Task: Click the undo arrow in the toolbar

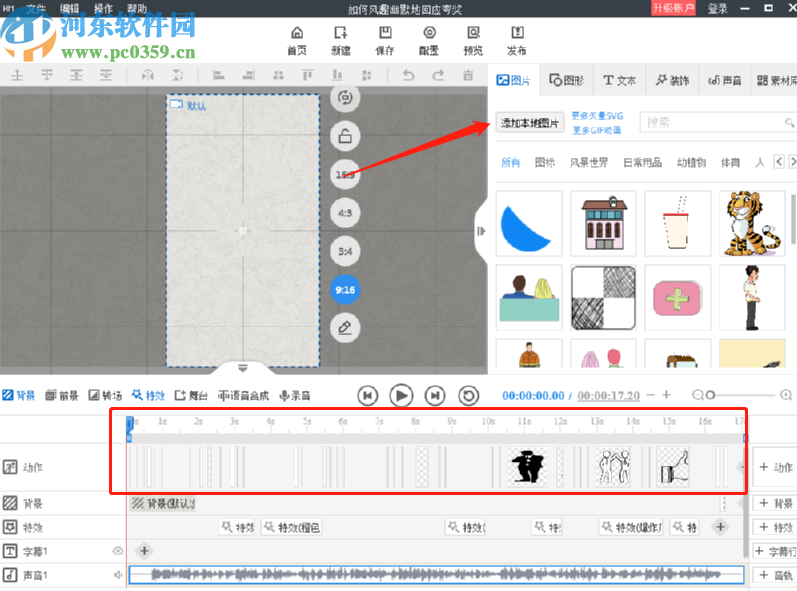Action: (408, 75)
